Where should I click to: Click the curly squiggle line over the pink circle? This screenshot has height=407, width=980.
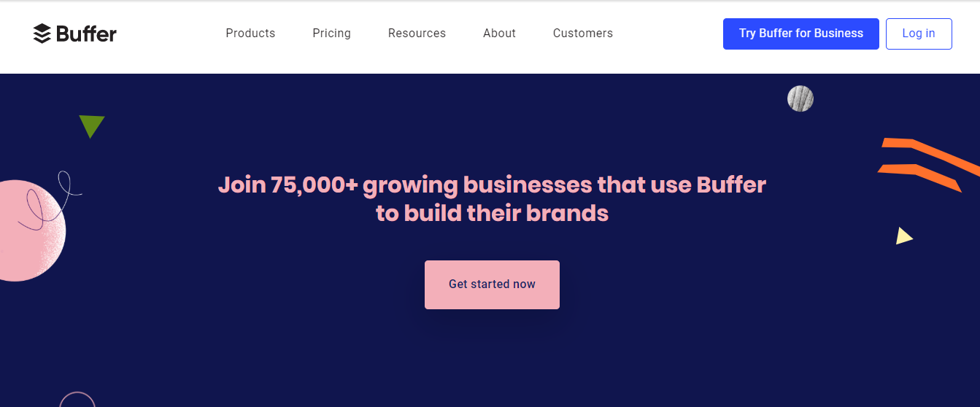[50, 199]
